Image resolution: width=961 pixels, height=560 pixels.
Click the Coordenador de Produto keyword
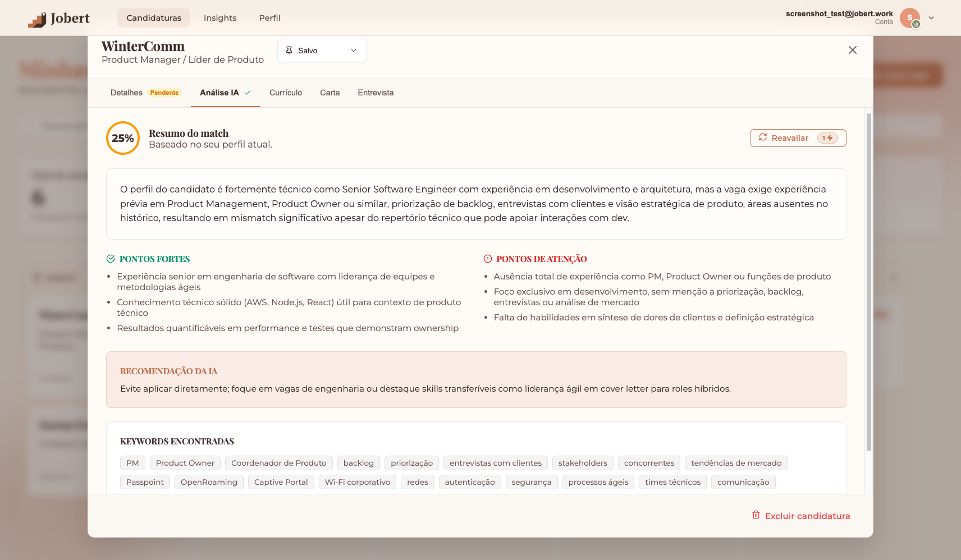click(279, 463)
